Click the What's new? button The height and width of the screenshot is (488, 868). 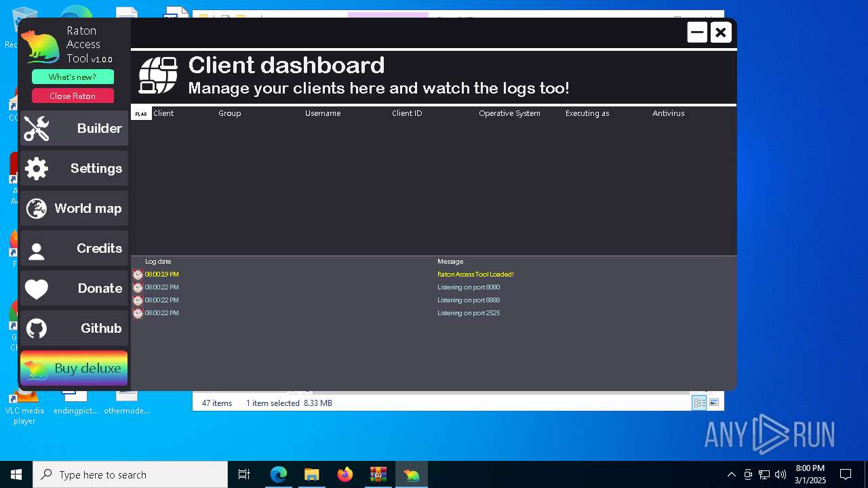point(73,77)
